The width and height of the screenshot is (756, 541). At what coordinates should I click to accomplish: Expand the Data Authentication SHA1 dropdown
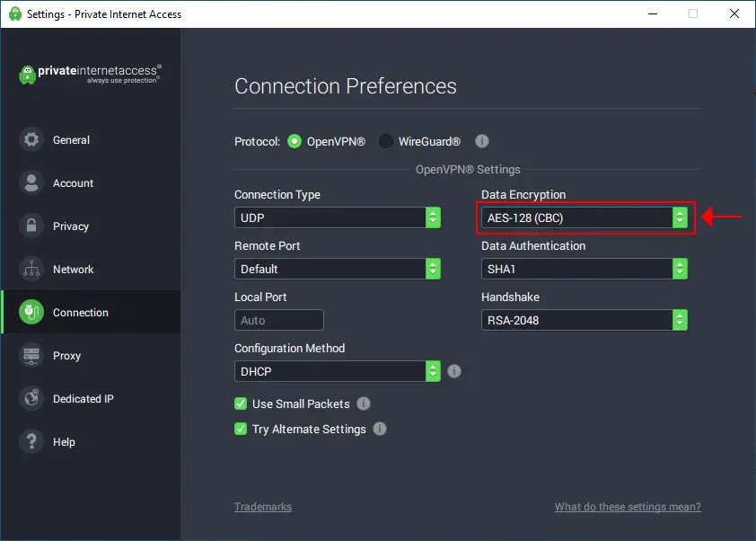pos(585,269)
